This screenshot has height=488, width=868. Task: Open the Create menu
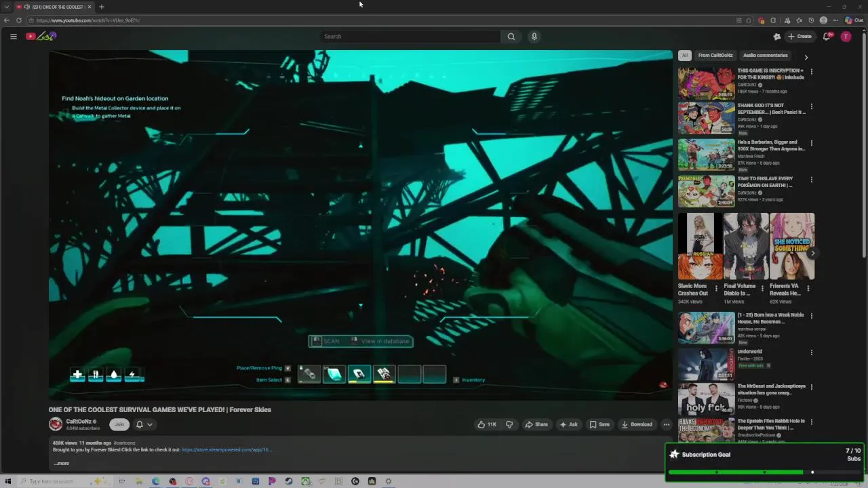coord(800,37)
